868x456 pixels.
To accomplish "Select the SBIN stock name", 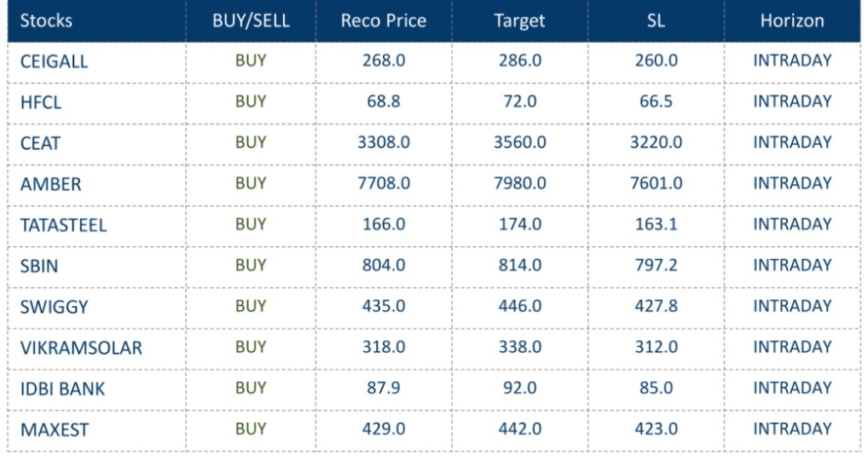I will tap(39, 267).
